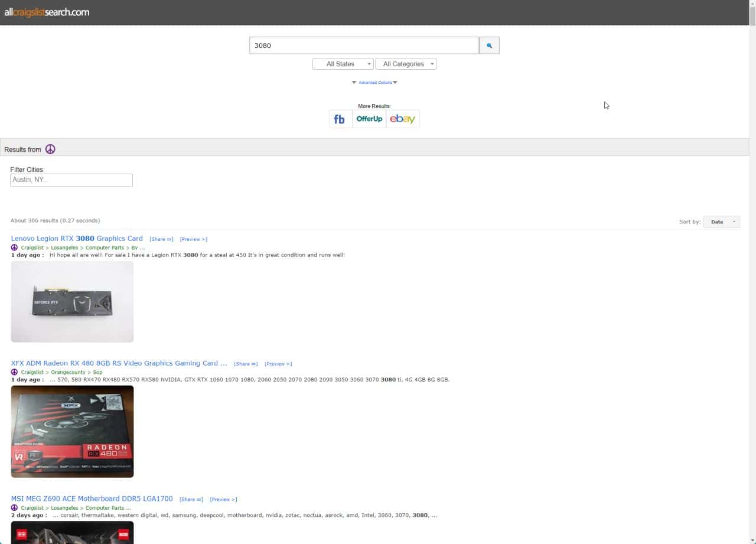This screenshot has width=756, height=544.
Task: Click the allcraigslistsearch.com logo
Action: (x=47, y=12)
